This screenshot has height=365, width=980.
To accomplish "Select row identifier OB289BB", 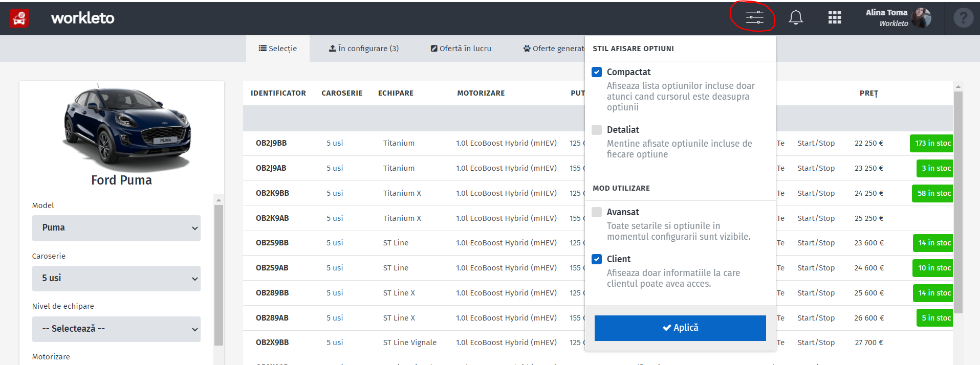I will pyautogui.click(x=272, y=293).
